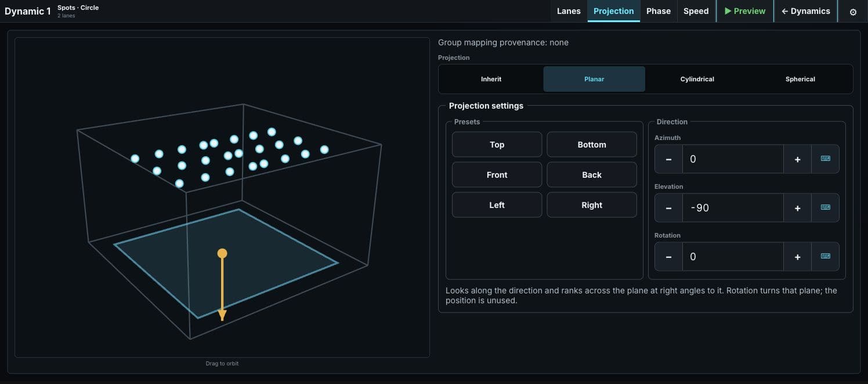The width and height of the screenshot is (868, 384).
Task: Decrease the Rotation value
Action: [668, 256]
